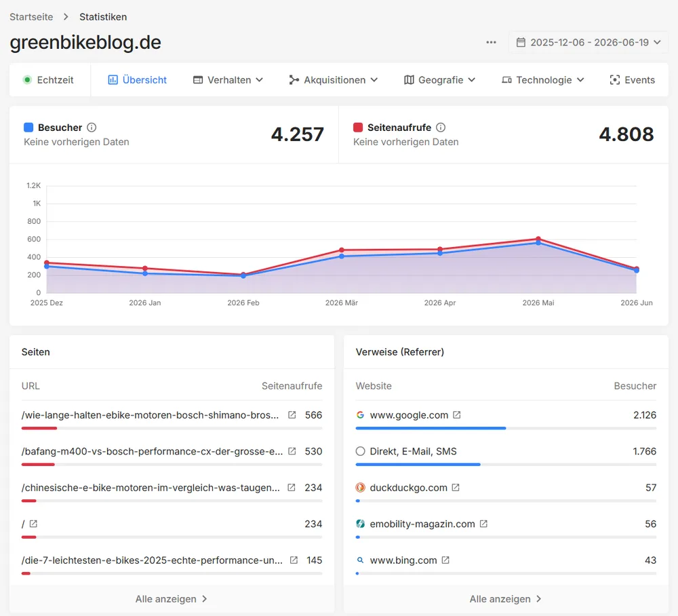
Task: Select the Übersicht tab
Action: click(x=137, y=80)
